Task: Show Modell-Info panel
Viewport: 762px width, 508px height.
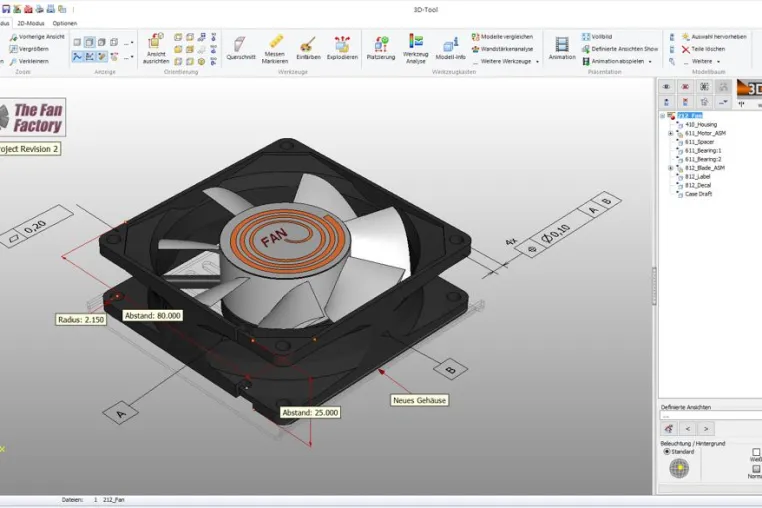Action: [x=450, y=48]
